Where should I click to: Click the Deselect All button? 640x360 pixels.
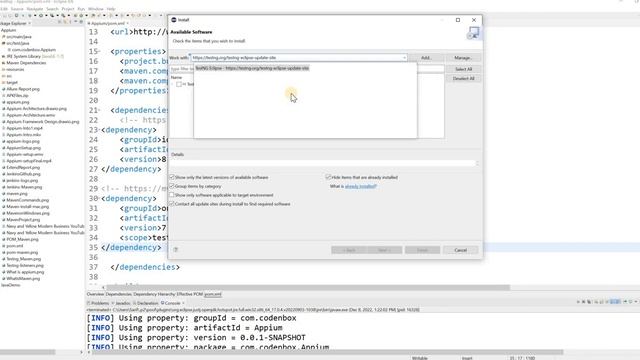click(x=463, y=78)
